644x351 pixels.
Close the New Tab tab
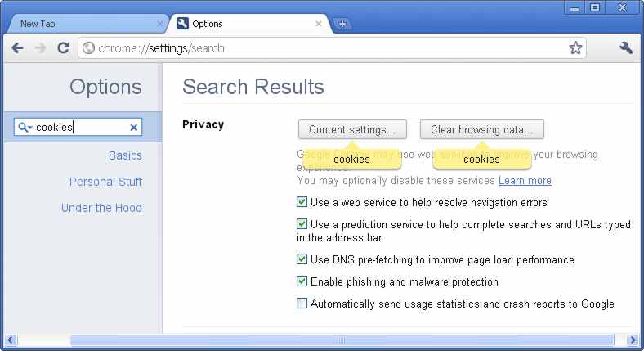coord(159,24)
